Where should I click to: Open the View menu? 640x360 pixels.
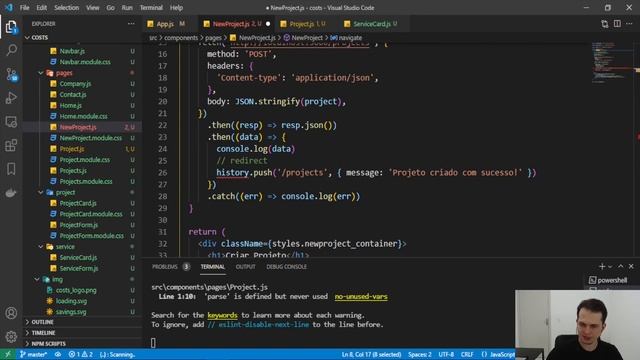(x=93, y=8)
